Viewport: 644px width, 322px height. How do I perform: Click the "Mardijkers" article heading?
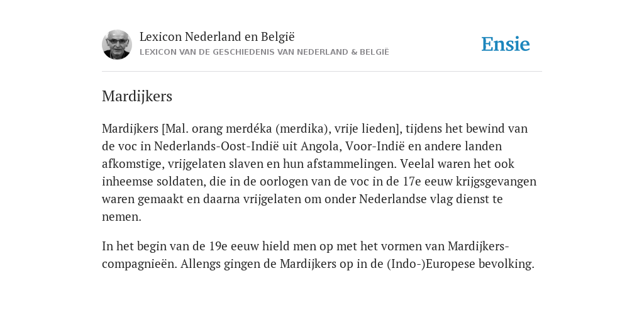pyautogui.click(x=136, y=96)
